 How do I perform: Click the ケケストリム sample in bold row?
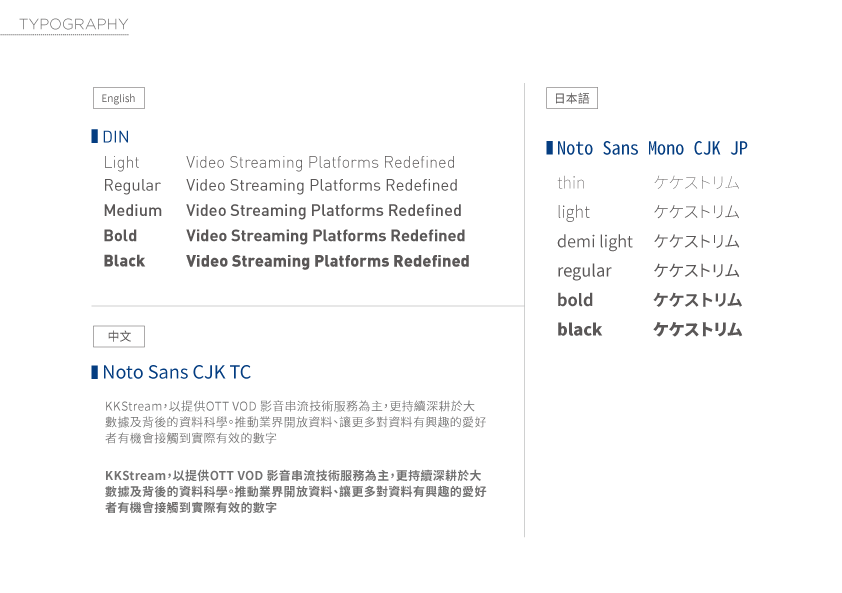tap(698, 300)
